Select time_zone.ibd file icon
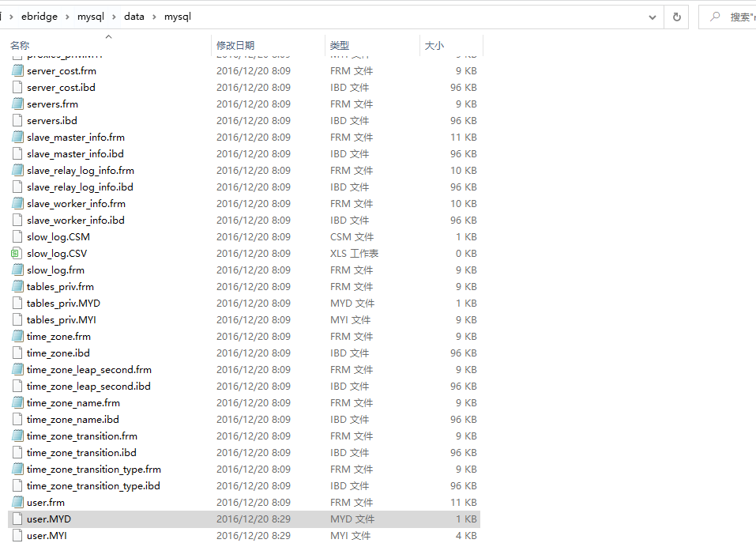756x547 pixels. 17,353
